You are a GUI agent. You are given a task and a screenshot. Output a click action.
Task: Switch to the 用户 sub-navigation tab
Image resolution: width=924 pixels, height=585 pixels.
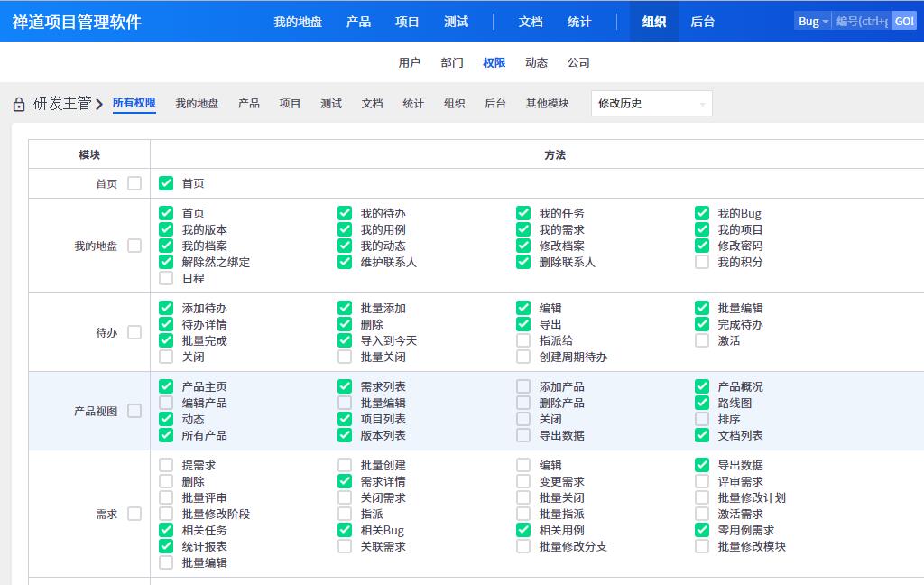[x=410, y=63]
